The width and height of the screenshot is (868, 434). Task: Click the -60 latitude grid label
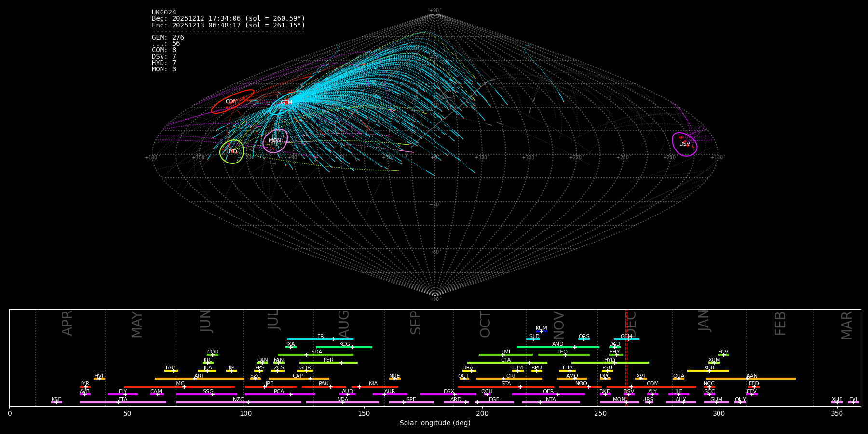[434, 252]
